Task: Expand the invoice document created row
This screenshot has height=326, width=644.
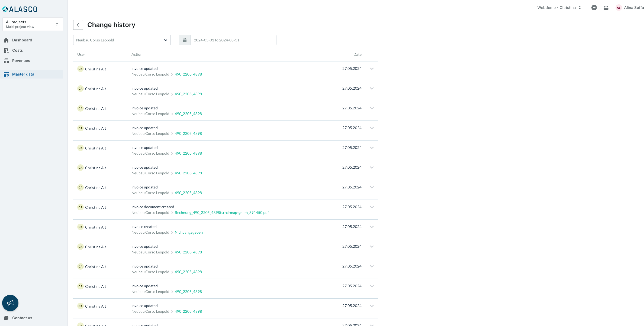Action: click(372, 207)
